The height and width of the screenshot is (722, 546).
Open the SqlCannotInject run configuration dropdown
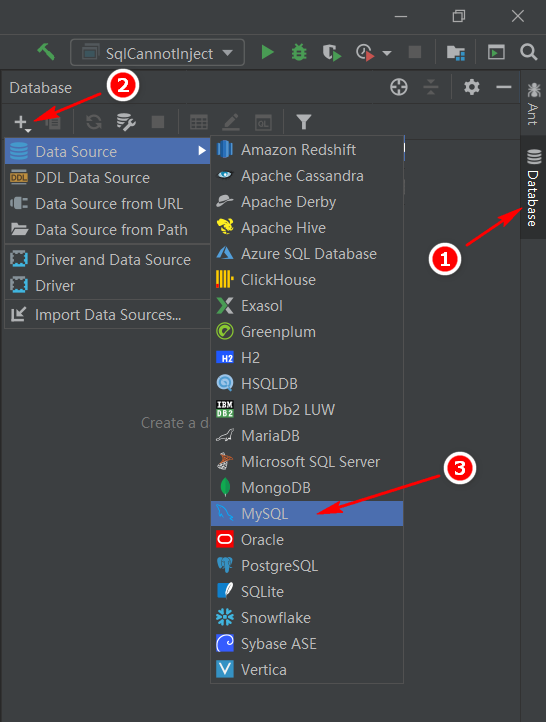tap(157, 53)
